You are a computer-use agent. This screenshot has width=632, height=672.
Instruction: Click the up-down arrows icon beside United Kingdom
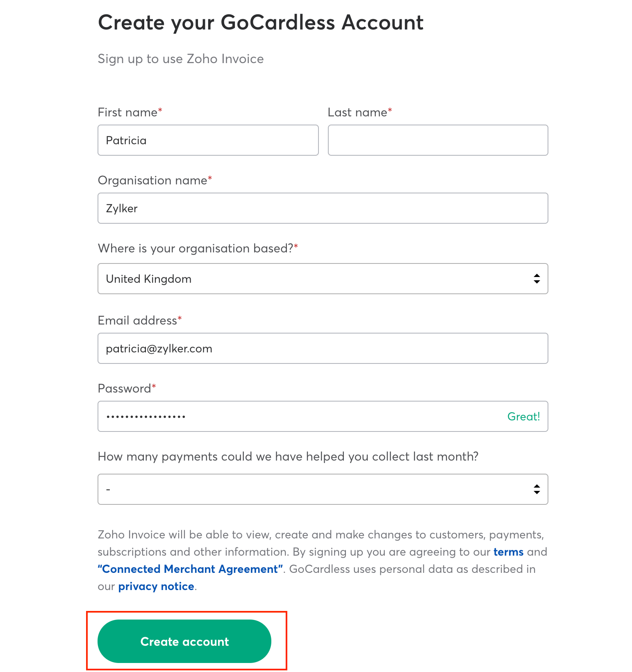point(537,279)
